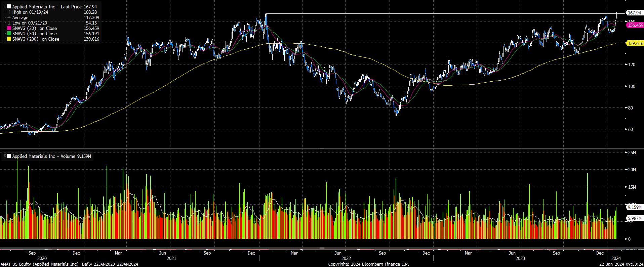Select 'Applied Materials Inc - Volume 9.159M' legend entry
This screenshot has width=644, height=267.
point(52,156)
